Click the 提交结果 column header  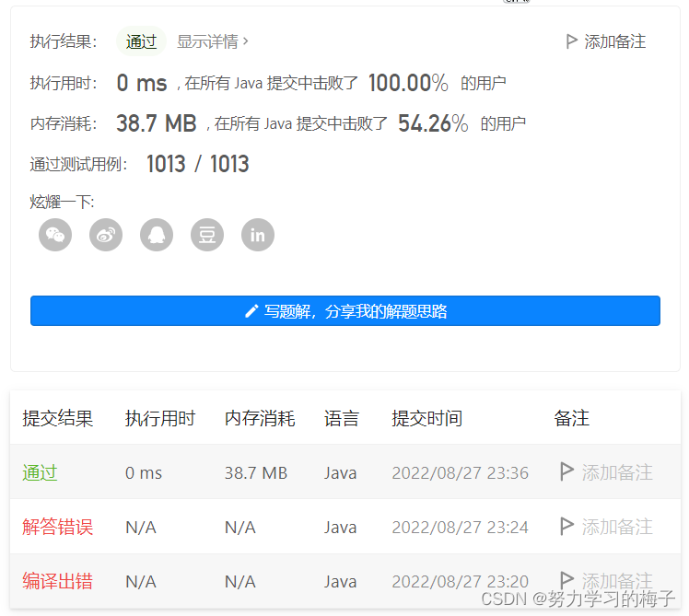click(x=57, y=418)
